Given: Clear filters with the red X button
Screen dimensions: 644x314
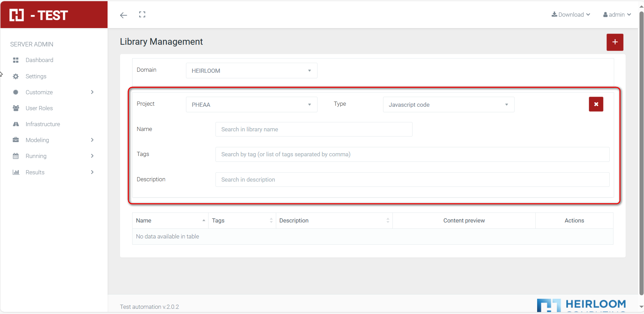Looking at the screenshot, I should 596,104.
